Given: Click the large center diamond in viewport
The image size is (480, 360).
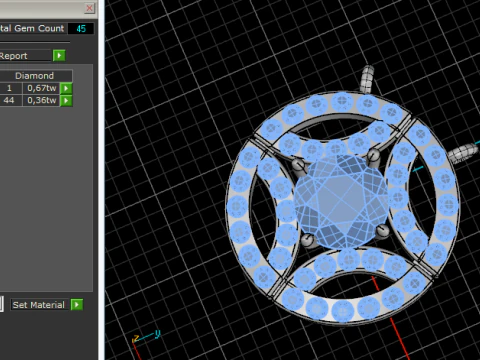Looking at the screenshot, I should (341, 202).
